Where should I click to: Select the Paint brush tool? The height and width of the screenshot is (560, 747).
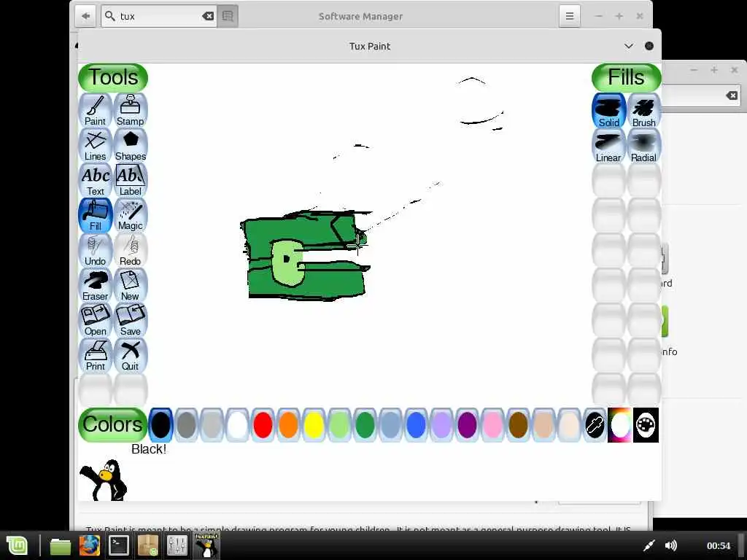click(x=96, y=111)
